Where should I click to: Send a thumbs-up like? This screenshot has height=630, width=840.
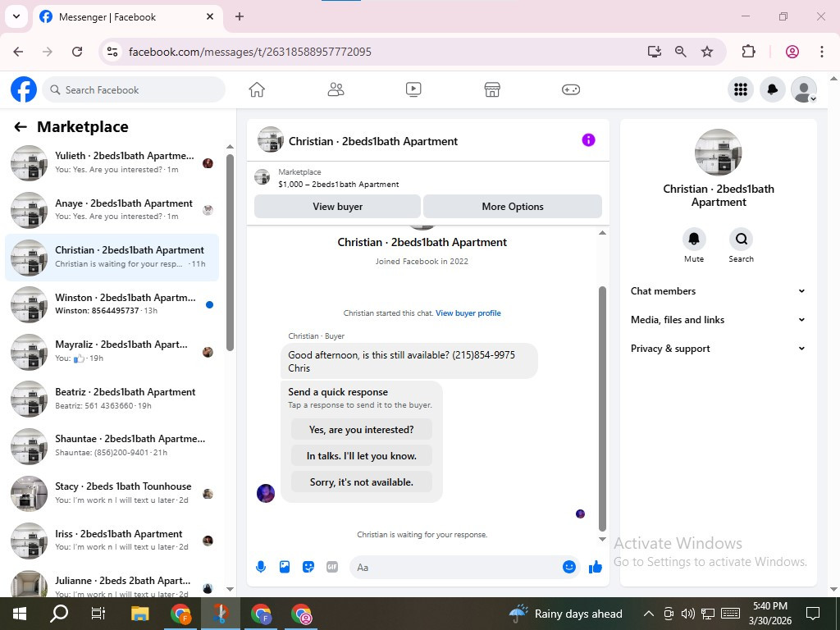(596, 567)
